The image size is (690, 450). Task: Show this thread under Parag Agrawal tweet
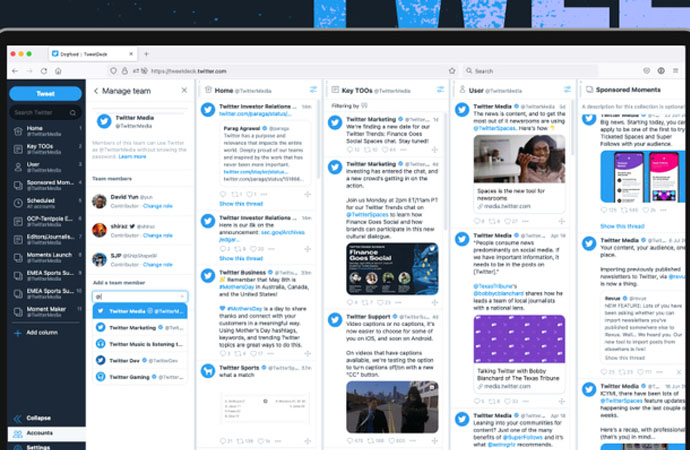coord(240,203)
